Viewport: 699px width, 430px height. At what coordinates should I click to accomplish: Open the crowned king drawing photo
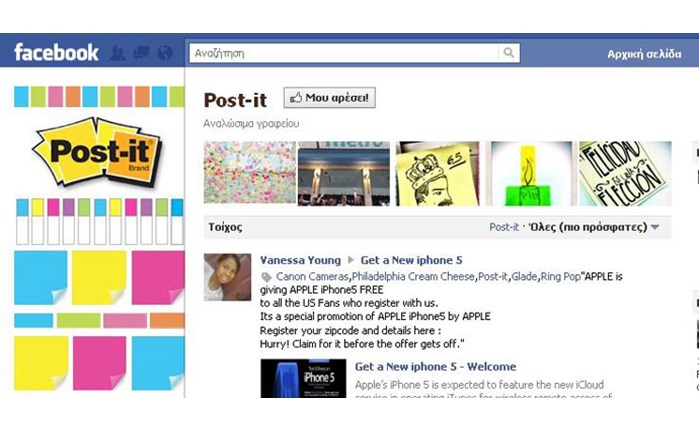point(437,173)
